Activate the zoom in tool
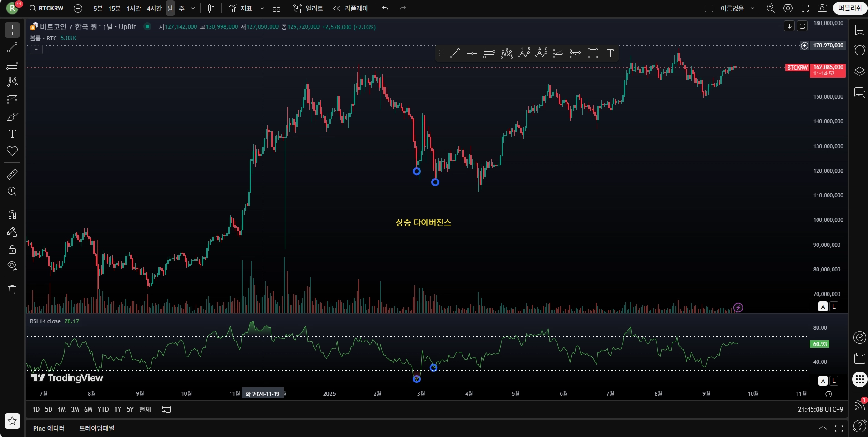Screen dimensions: 868x437 click(x=12, y=191)
